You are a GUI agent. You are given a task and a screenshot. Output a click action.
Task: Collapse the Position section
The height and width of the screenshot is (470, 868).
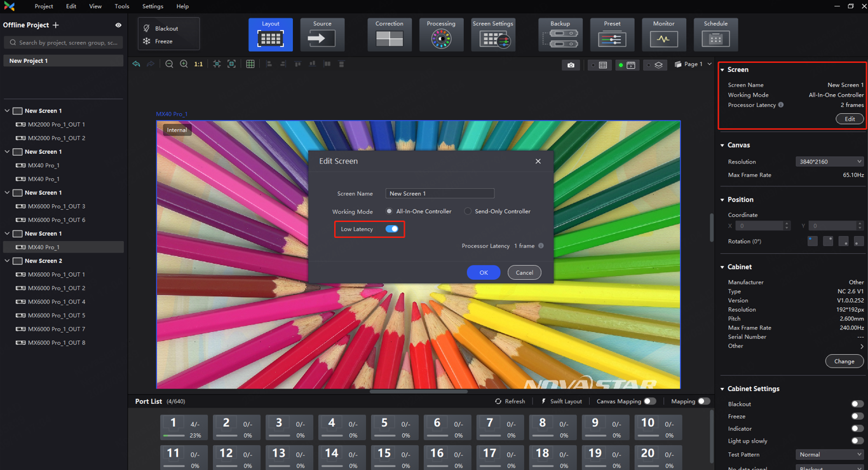tap(722, 200)
